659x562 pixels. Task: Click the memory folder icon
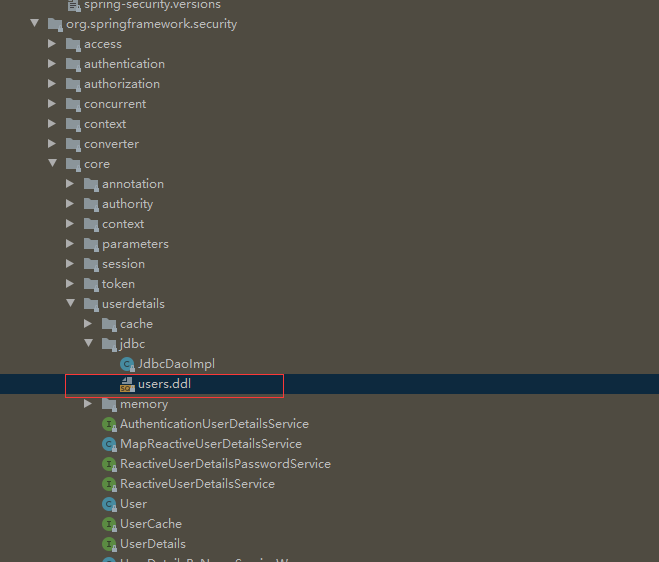pos(110,404)
